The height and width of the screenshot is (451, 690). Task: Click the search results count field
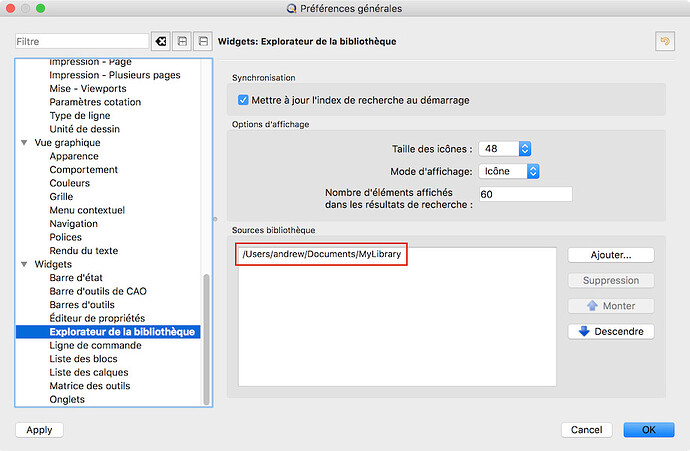525,194
